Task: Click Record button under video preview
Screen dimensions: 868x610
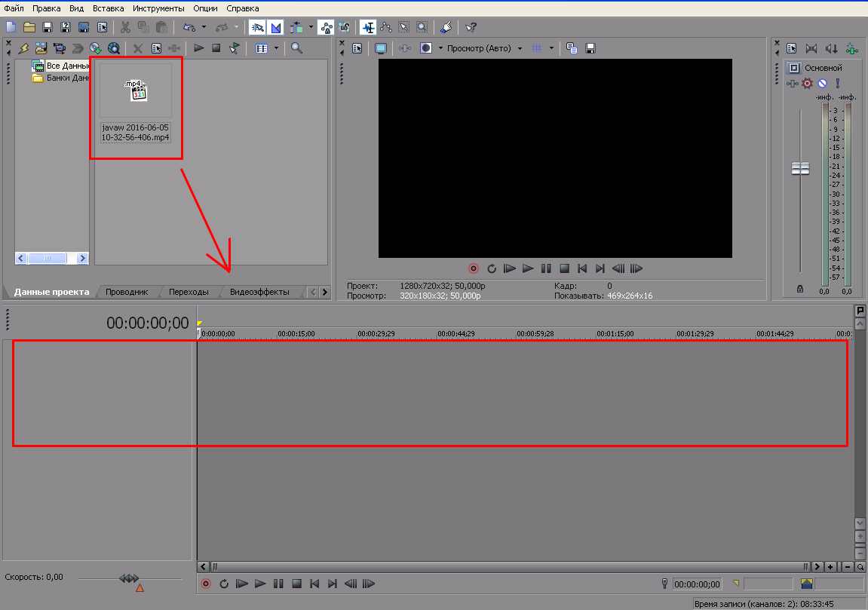Action: [x=474, y=268]
